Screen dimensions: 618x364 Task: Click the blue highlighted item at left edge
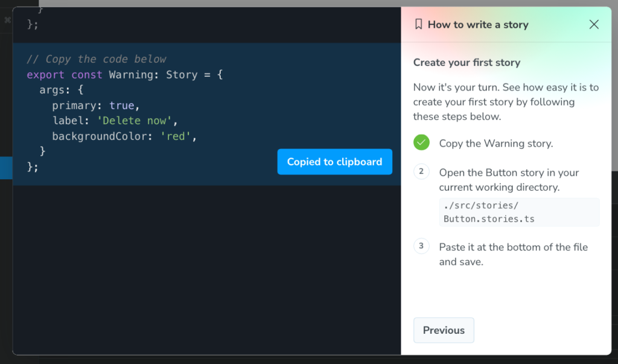(x=6, y=168)
